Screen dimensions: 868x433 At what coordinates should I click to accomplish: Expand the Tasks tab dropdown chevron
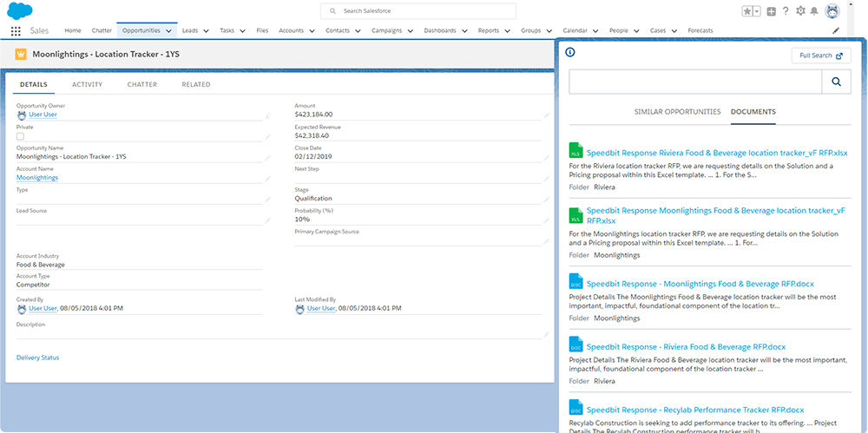point(242,31)
